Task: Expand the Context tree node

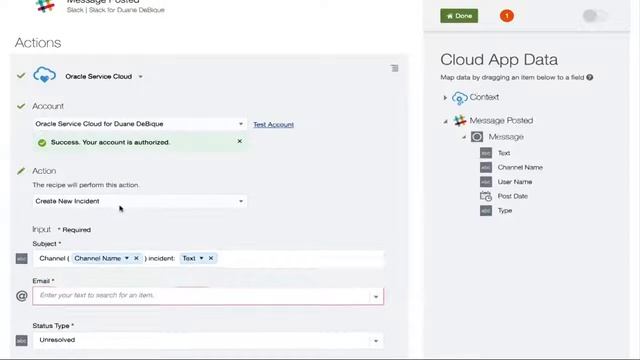Action: [445, 98]
